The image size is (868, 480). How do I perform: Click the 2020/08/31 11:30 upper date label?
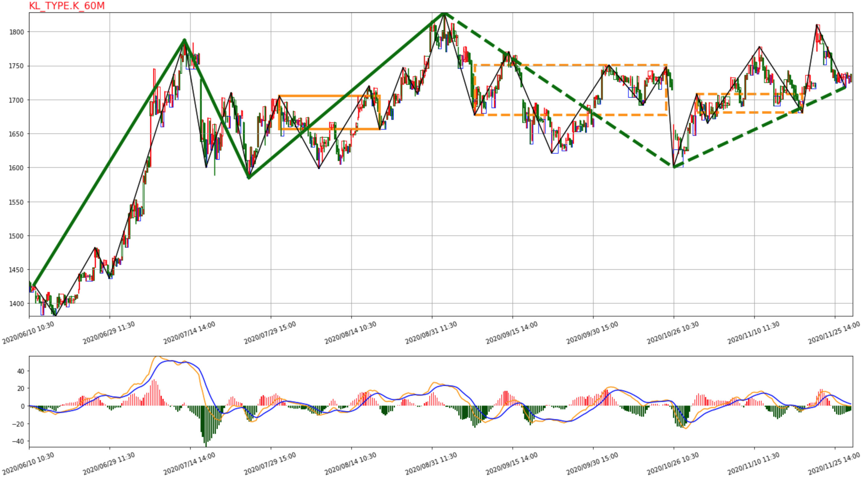coord(431,333)
